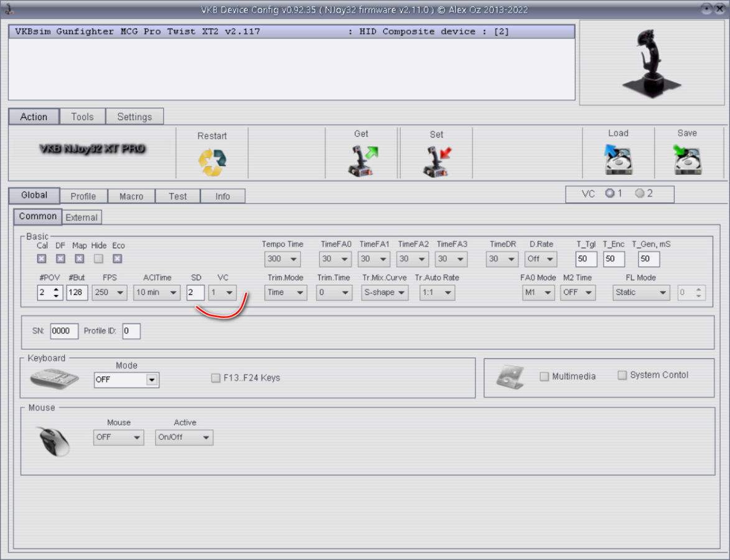Open the ACITime dropdown
The height and width of the screenshot is (560, 730).
(x=156, y=292)
